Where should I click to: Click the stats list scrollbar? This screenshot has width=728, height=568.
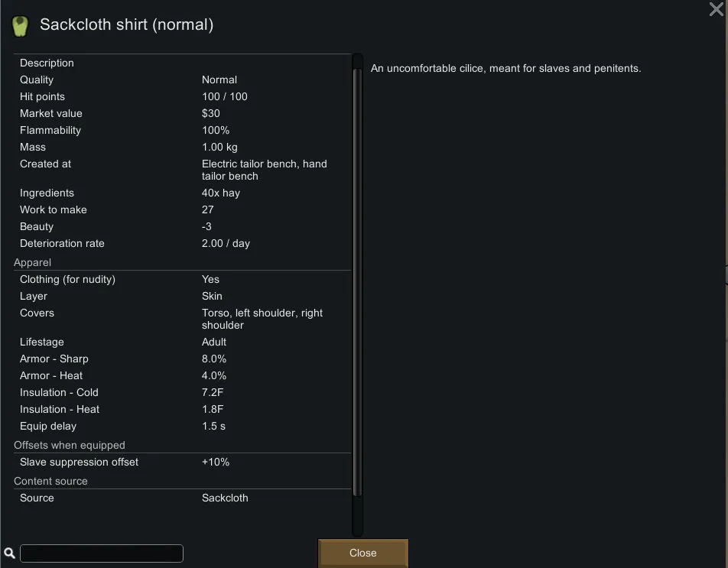tap(357, 283)
